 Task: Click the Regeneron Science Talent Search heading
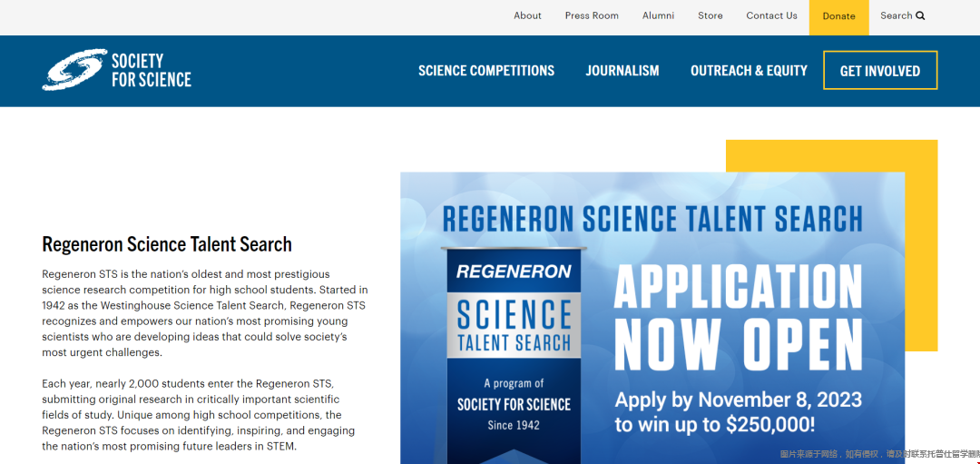point(167,244)
